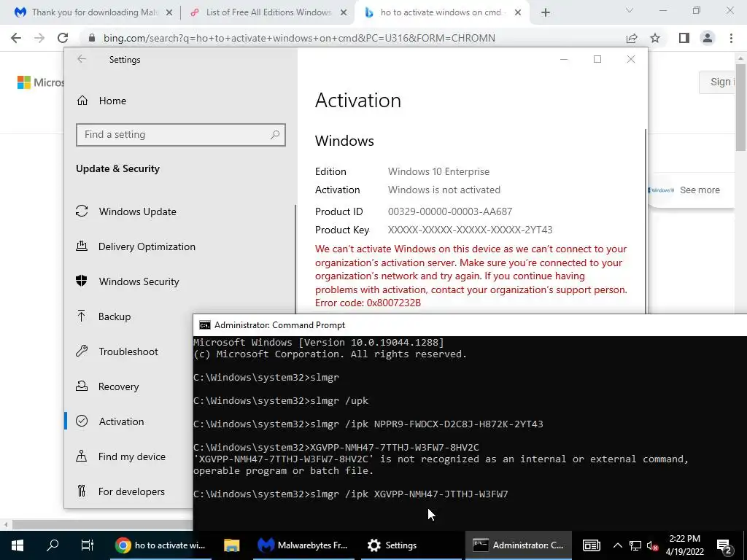Click Product ID value 00329-00000-00003-AA687

point(449,211)
